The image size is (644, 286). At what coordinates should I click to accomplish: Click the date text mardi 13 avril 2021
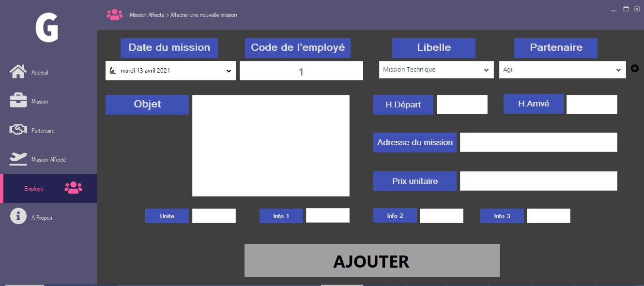click(145, 71)
